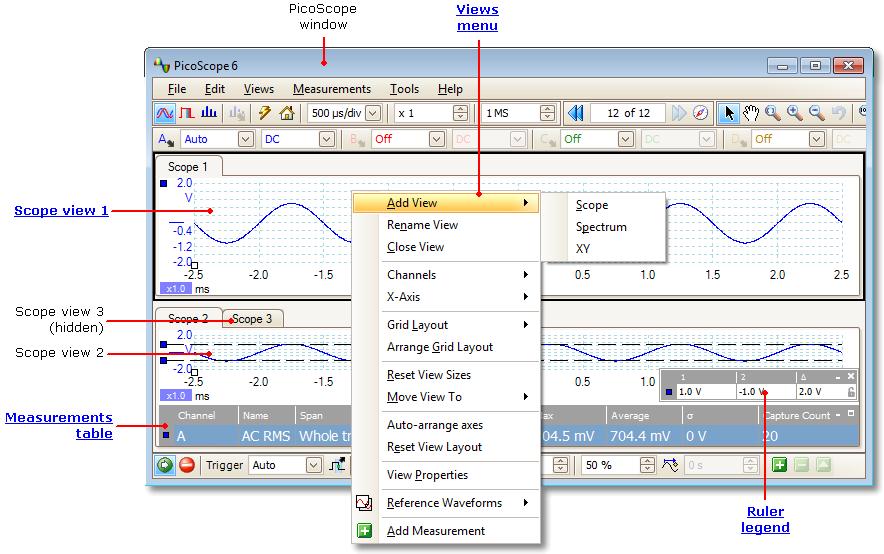This screenshot has height=554, width=884.
Task: Click the Undo Zoom arrow icon
Action: point(839,113)
